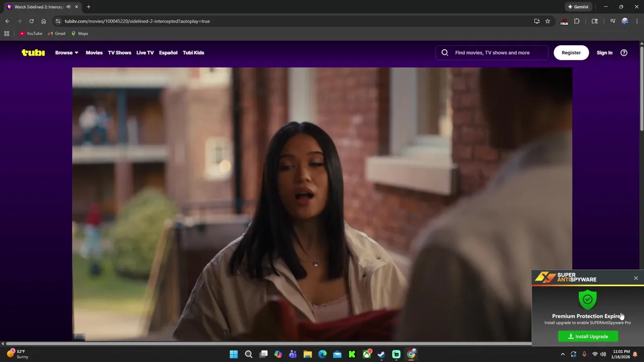The image size is (644, 362).
Task: Open the Maps bookmark
Action: coord(79,34)
